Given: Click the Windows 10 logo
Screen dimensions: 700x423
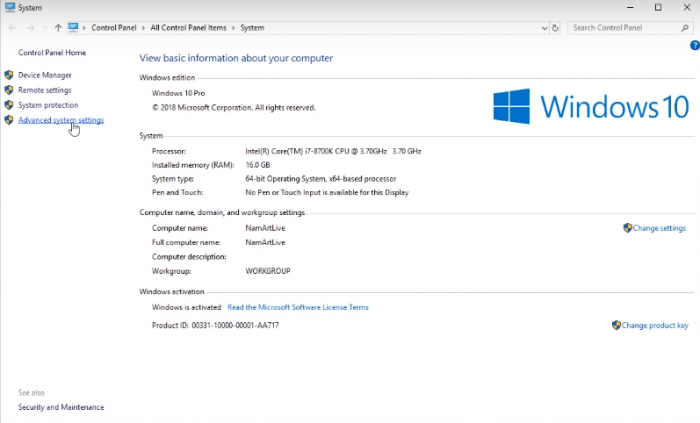Looking at the screenshot, I should [x=591, y=106].
